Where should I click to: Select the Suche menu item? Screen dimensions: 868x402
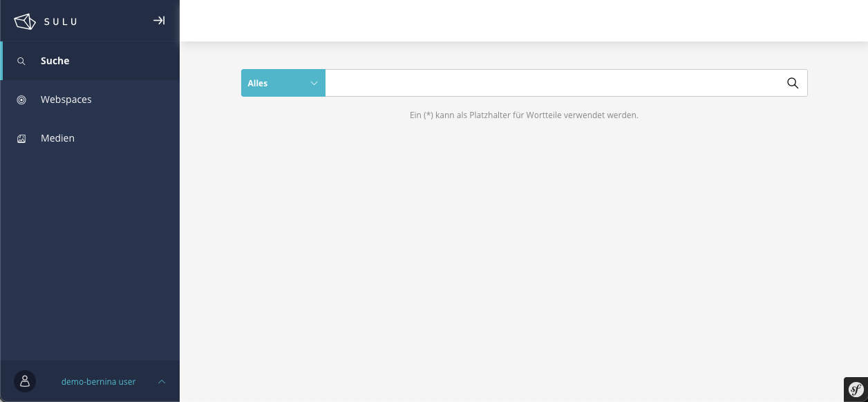pos(55,61)
